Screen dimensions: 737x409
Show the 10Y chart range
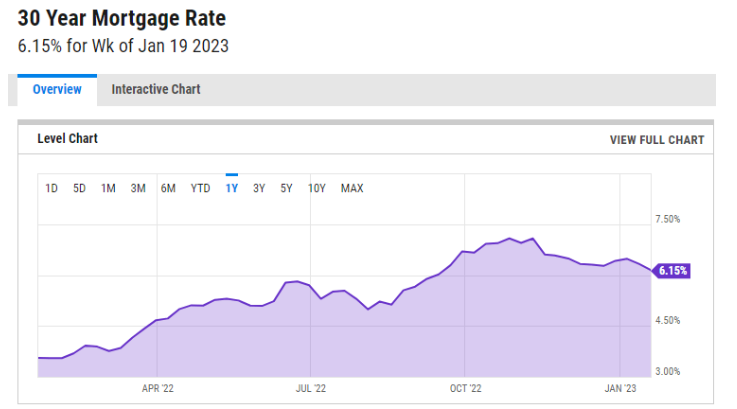click(x=317, y=188)
